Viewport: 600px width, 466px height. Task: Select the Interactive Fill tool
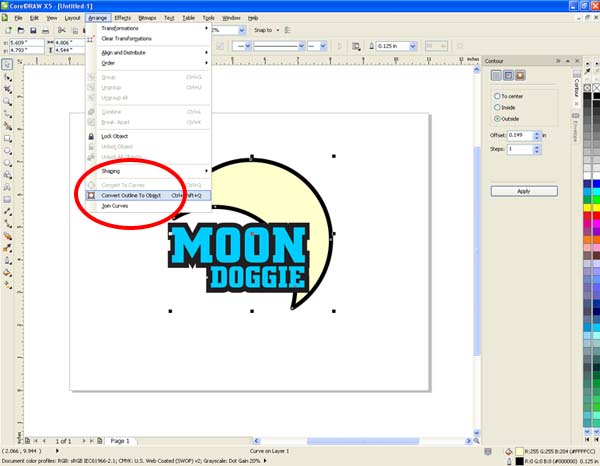pyautogui.click(x=7, y=285)
